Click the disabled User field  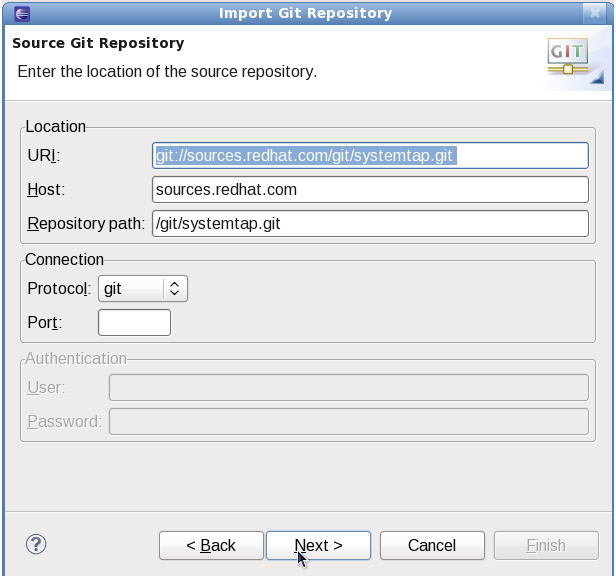click(349, 388)
